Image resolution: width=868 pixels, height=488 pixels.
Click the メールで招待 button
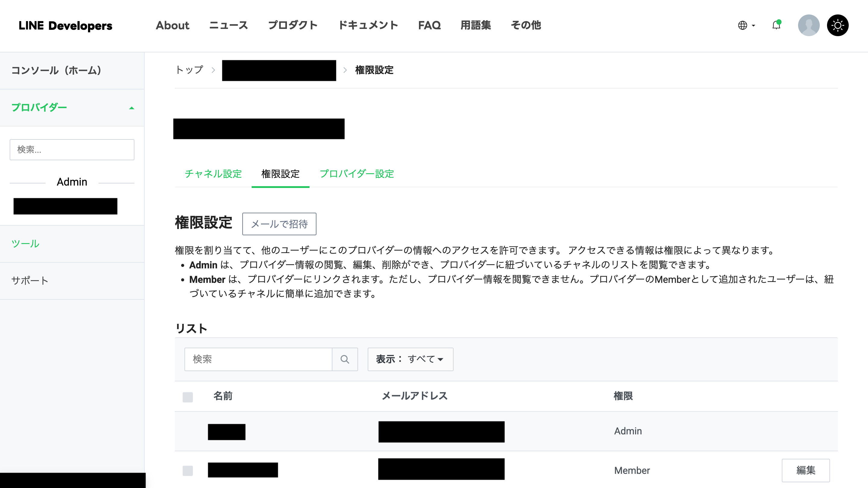tap(279, 224)
